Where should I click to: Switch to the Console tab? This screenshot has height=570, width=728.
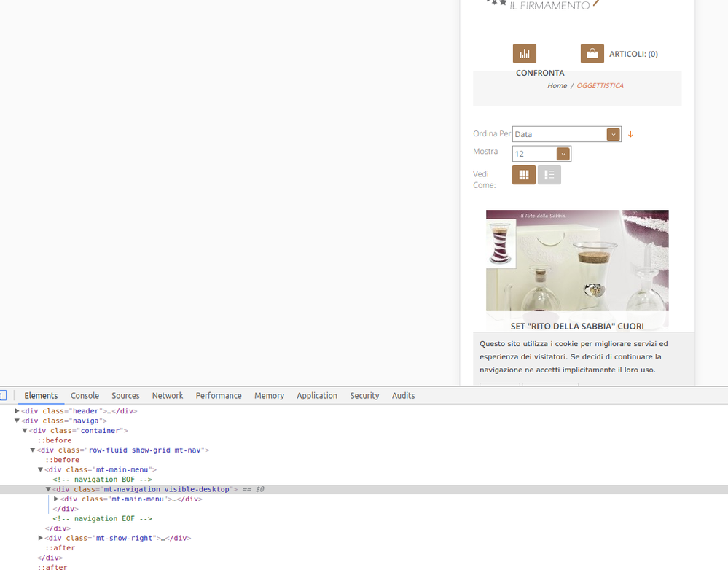pos(85,396)
